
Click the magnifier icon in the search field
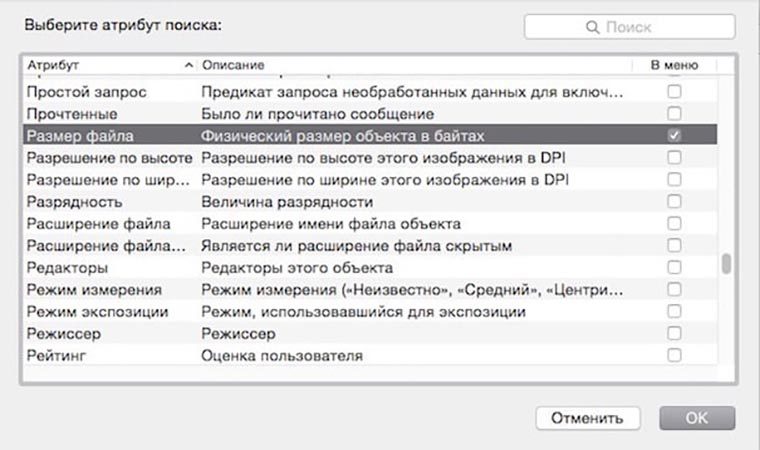point(593,28)
